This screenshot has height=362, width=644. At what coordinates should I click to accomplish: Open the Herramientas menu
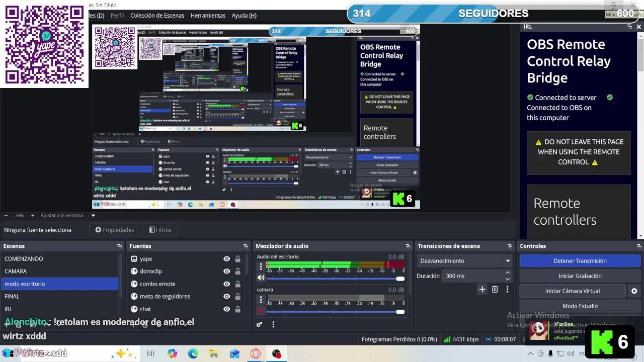point(208,16)
